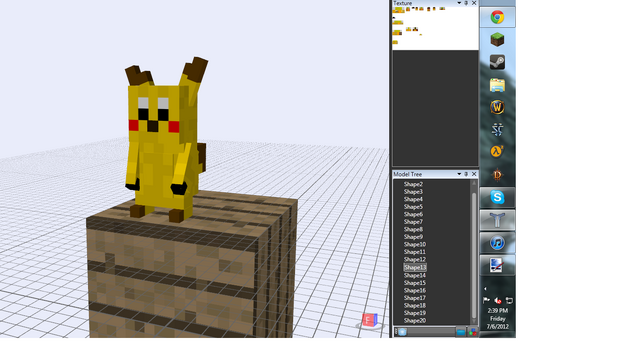The width and height of the screenshot is (640, 361).
Task: Switch to Skype in taskbar
Action: (x=497, y=197)
